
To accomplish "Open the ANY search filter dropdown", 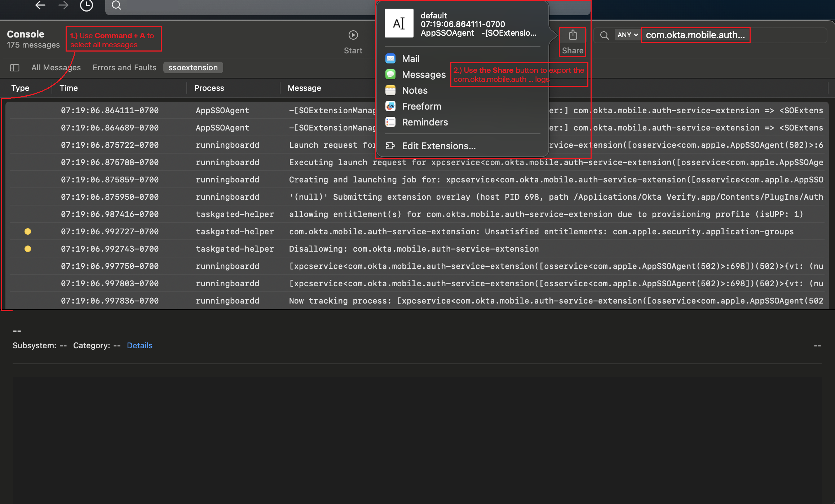I will [627, 35].
